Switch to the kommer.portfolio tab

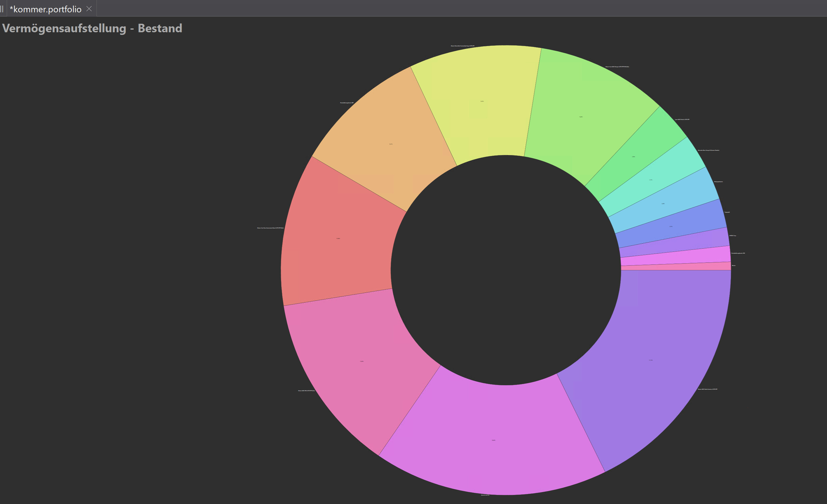coord(46,9)
